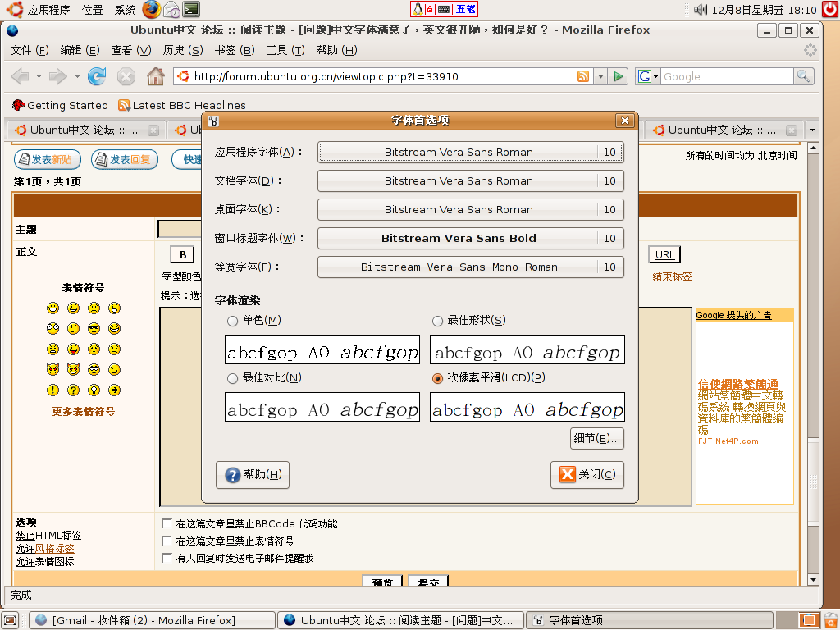Open the tab list dropdown arrow
The height and width of the screenshot is (630, 840).
pos(812,130)
